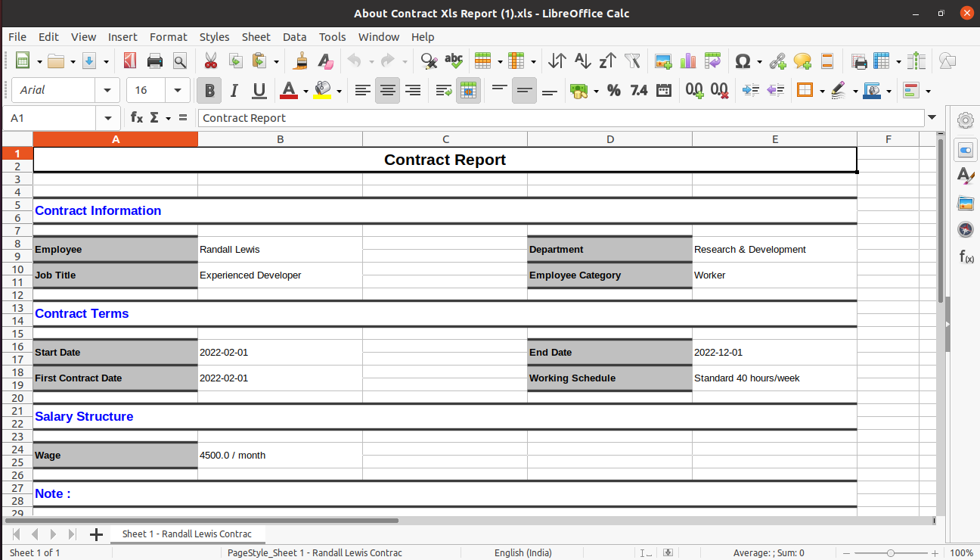Open the Currency format dropdown arrow
This screenshot has width=980, height=560.
pos(596,91)
